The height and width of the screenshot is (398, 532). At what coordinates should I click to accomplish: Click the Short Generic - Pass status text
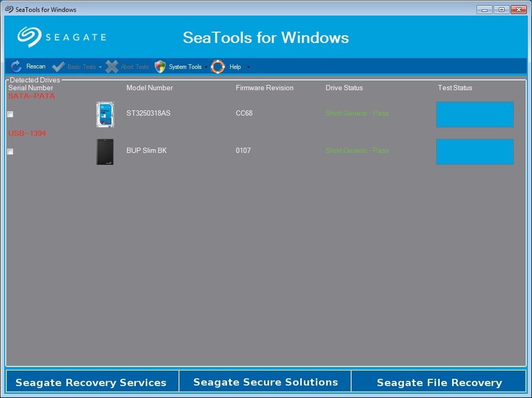[x=357, y=113]
